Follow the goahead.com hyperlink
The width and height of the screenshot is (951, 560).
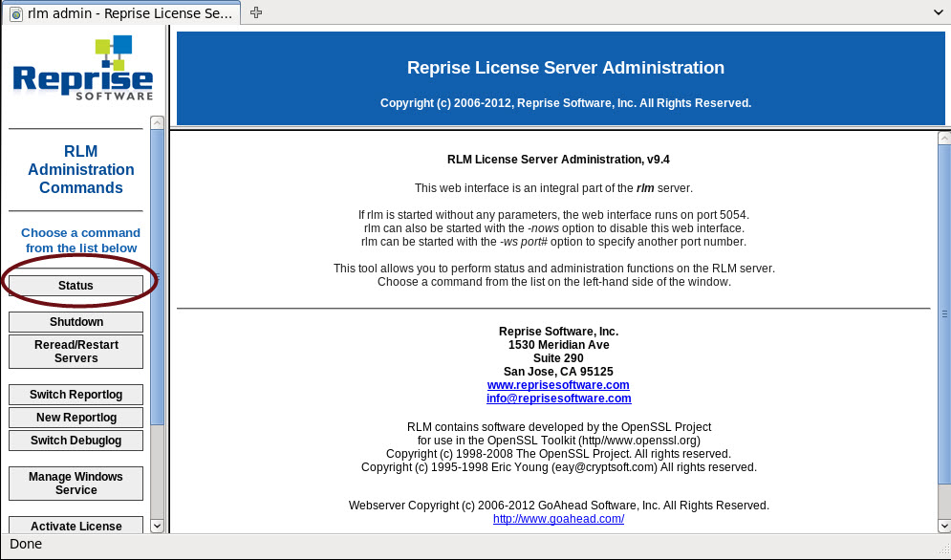click(558, 519)
